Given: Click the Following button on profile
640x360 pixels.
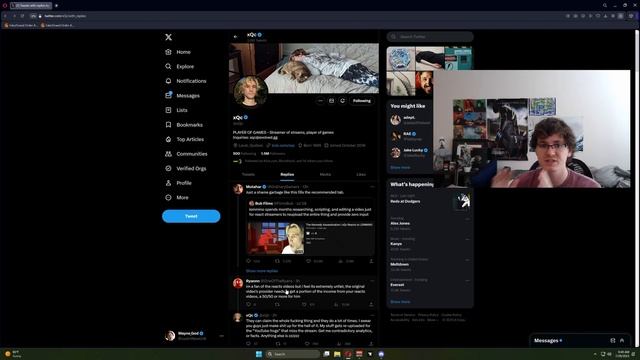Looking at the screenshot, I should [362, 101].
